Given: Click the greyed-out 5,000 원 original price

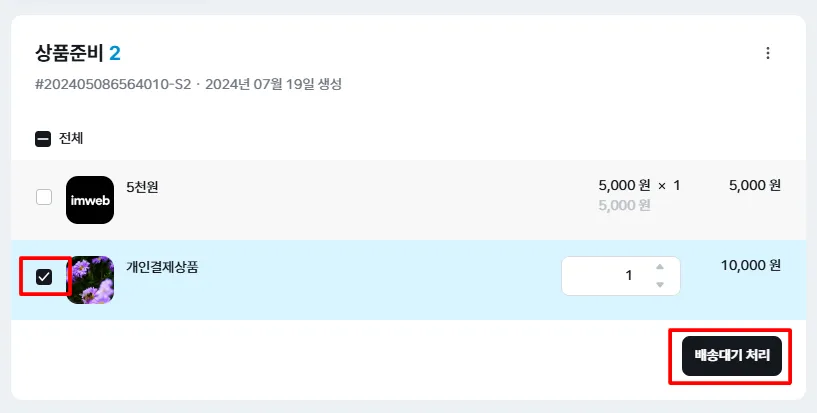Looking at the screenshot, I should [624, 205].
